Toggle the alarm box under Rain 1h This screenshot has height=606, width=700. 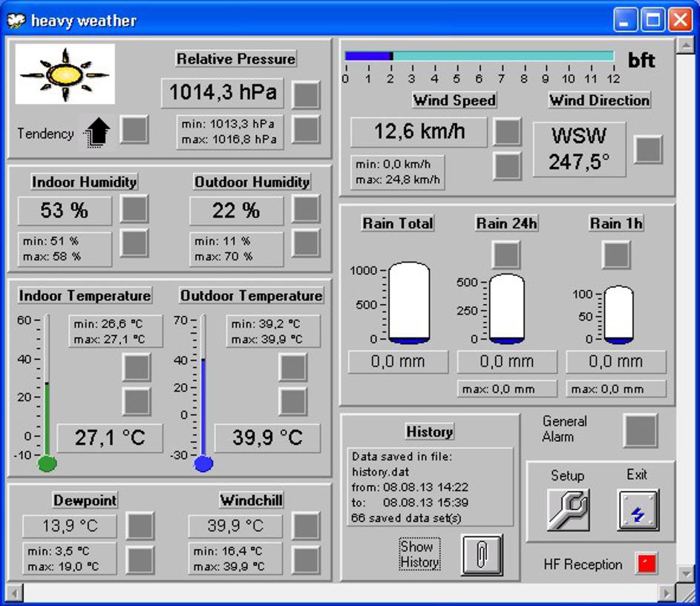tap(615, 254)
